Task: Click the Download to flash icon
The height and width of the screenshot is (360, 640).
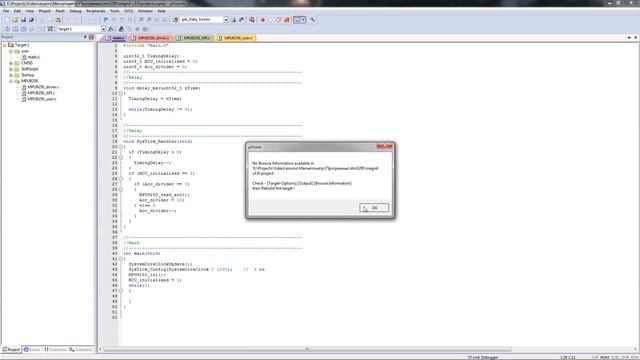Action: coord(50,29)
